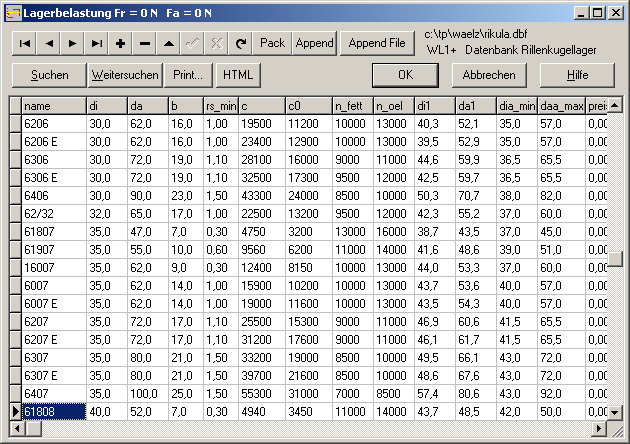
Task: Delete record with minus icon
Action: [145, 43]
